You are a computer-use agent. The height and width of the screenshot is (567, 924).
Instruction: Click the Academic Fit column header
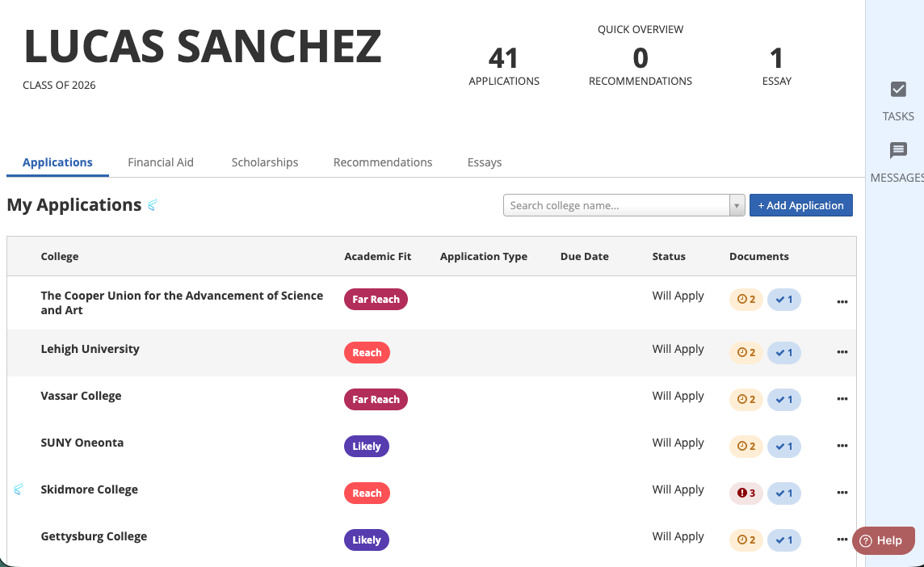tap(378, 256)
